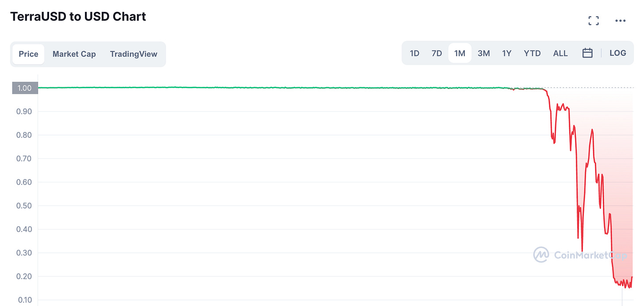The height and width of the screenshot is (306, 644).
Task: Toggle LOG scale on the chart
Action: click(x=618, y=53)
